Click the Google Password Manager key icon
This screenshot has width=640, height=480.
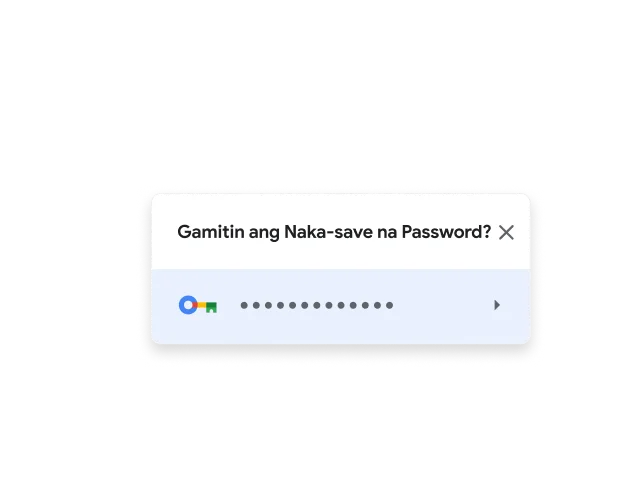tap(198, 305)
